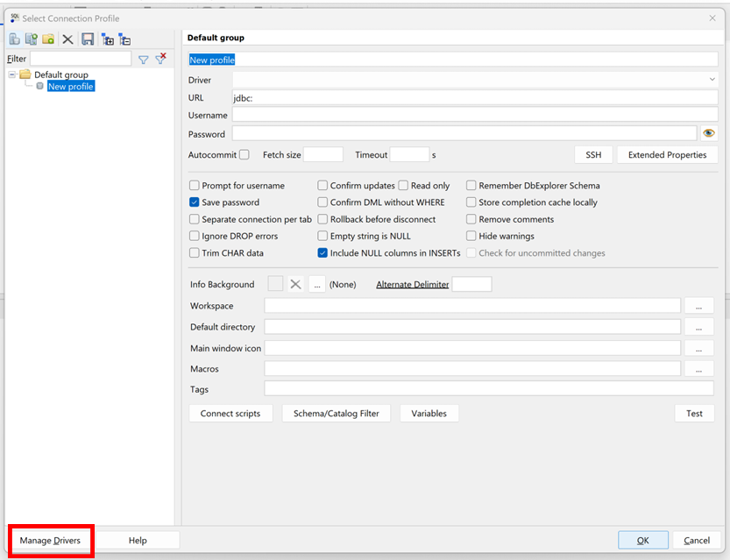Open the Driver dropdown list
The image size is (730, 560).
(712, 80)
